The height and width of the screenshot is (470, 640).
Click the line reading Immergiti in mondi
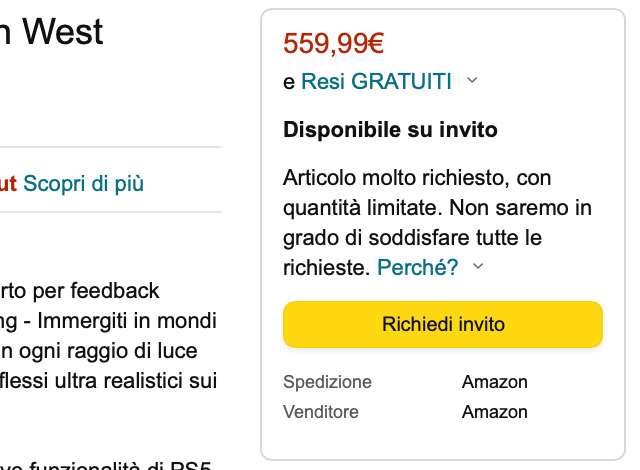click(x=108, y=321)
